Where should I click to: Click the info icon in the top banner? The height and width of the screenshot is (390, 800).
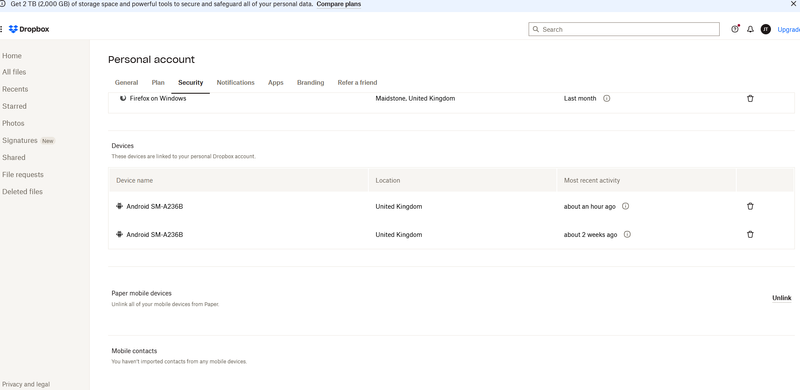click(3, 4)
